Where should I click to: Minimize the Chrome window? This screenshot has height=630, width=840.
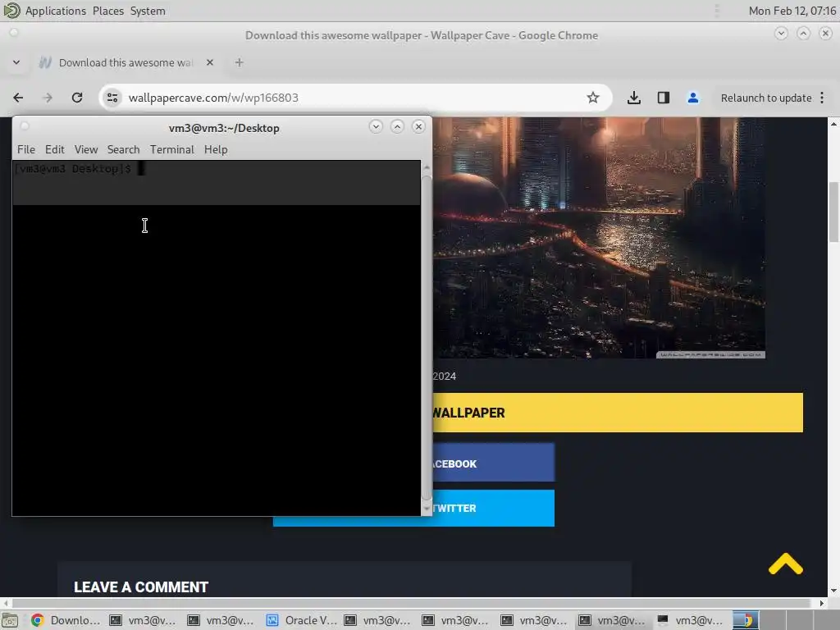[x=781, y=33]
